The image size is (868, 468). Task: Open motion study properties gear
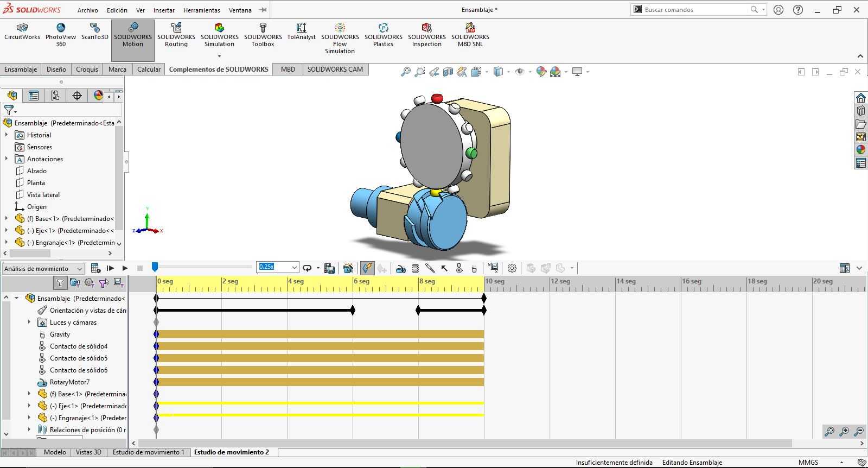(512, 268)
